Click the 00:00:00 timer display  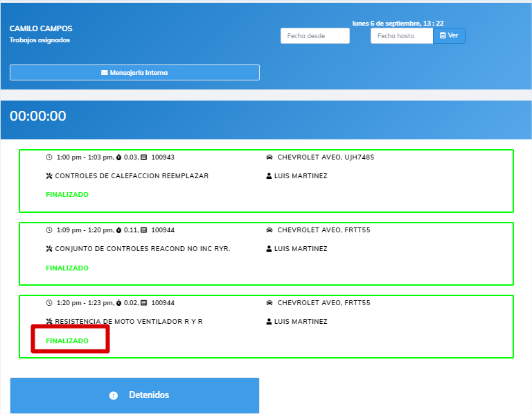tap(38, 117)
